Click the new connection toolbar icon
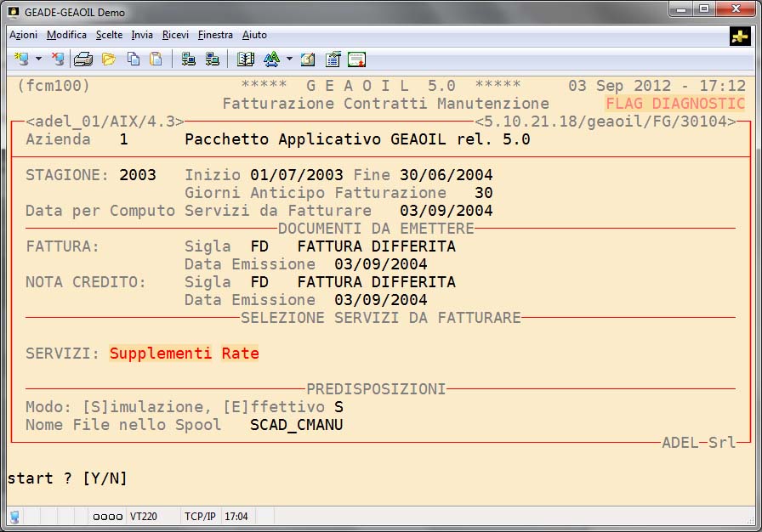This screenshot has height=532, width=762. click(x=21, y=59)
